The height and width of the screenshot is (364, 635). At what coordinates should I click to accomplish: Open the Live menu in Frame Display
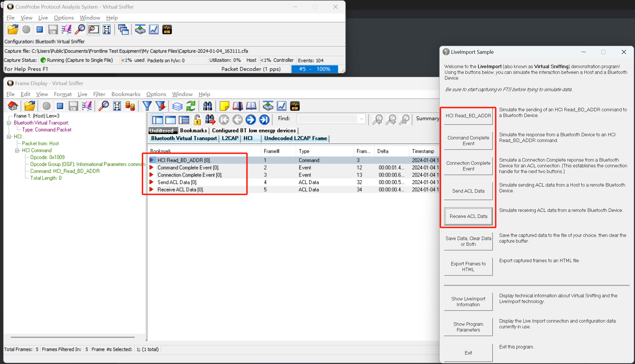point(82,94)
